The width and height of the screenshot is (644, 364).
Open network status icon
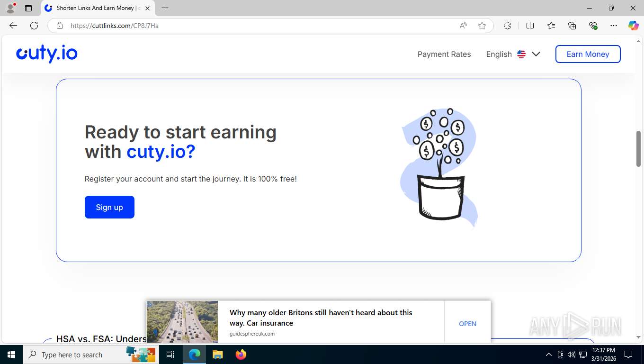[x=583, y=355]
